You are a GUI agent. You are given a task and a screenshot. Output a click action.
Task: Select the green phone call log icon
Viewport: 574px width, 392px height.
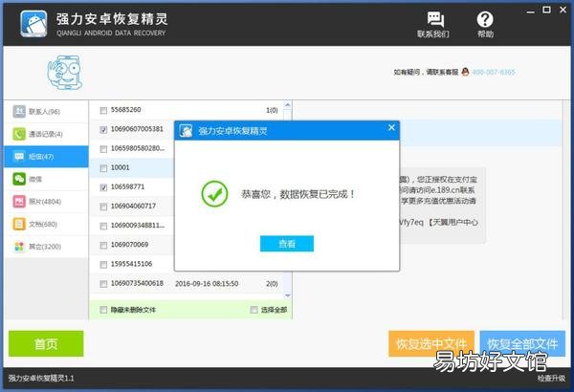19,134
